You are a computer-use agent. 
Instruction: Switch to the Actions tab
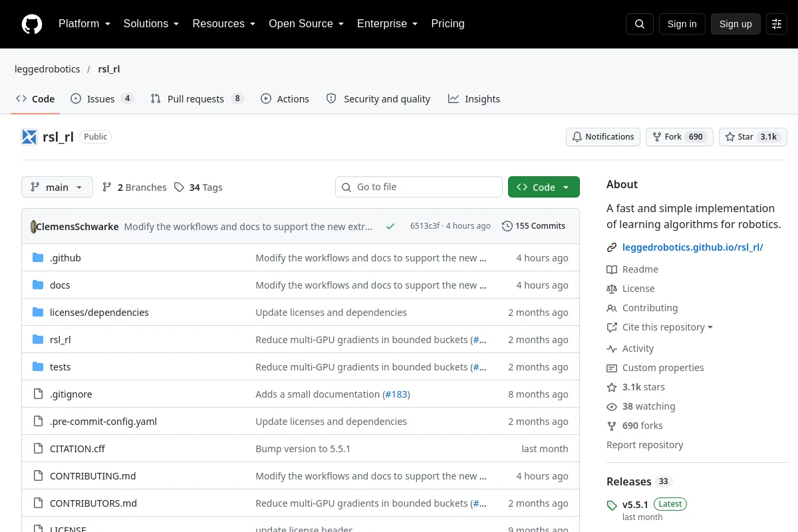pos(285,99)
